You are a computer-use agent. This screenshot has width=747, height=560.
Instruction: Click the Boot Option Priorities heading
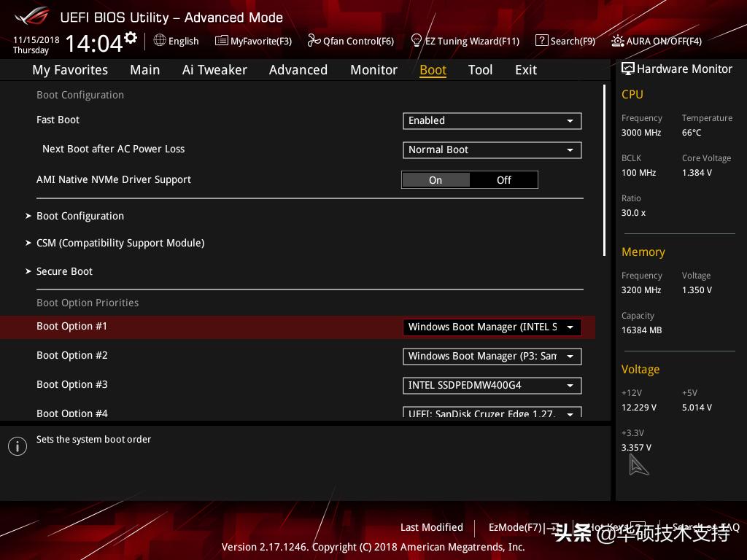click(88, 303)
